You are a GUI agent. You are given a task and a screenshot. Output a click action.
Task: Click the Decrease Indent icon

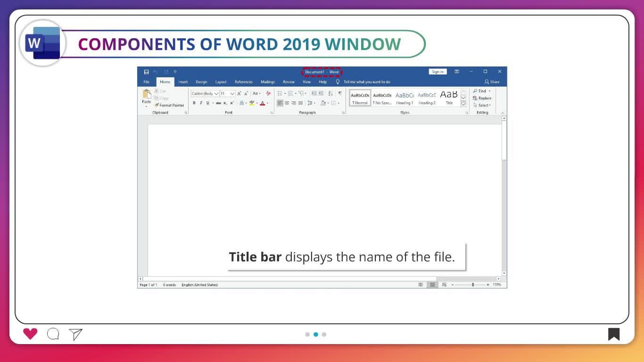314,93
